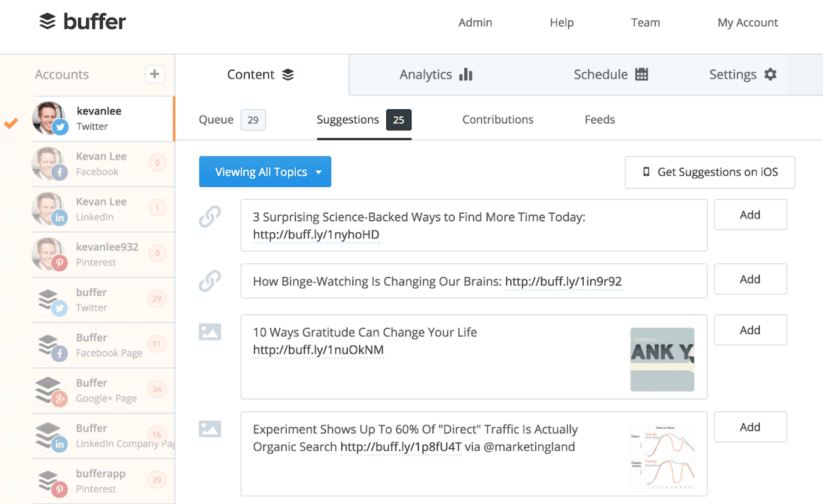Viewport: 823px width, 504px height.
Task: Click Settings gear icon
Action: point(770,74)
